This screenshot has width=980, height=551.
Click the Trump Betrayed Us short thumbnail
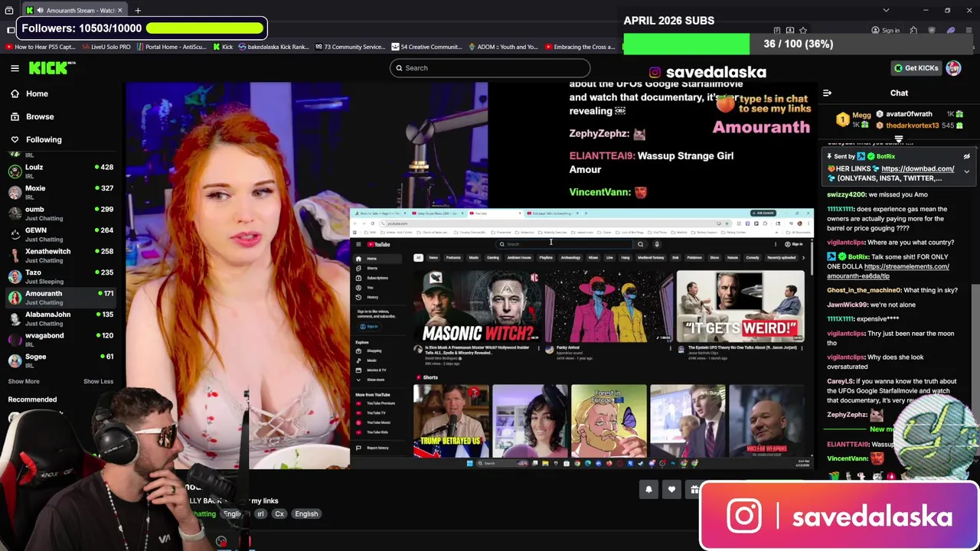(x=451, y=421)
